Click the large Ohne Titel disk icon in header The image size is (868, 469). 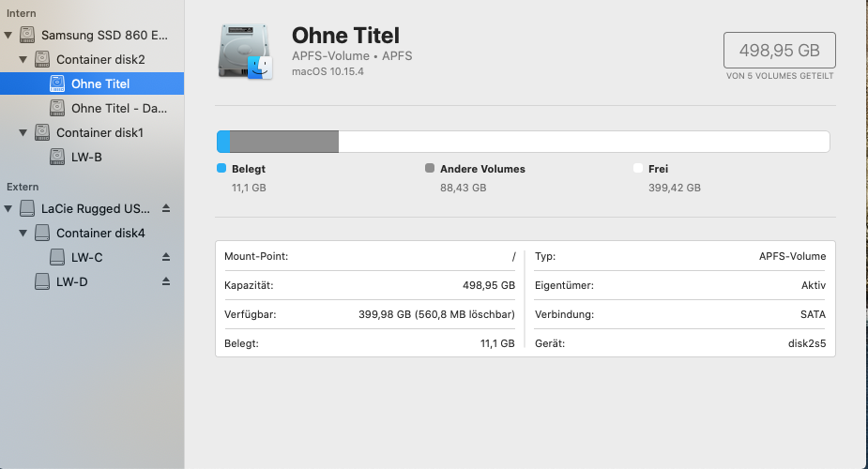pyautogui.click(x=244, y=53)
